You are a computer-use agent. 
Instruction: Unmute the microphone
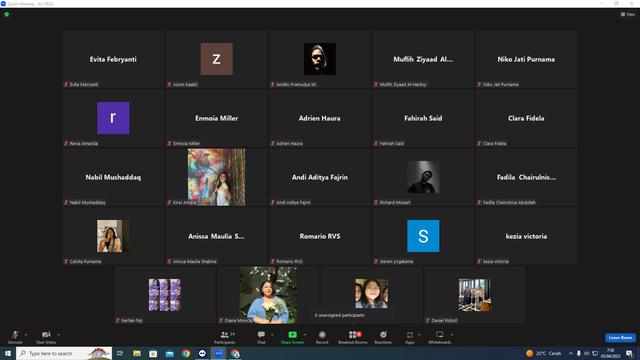coord(15,337)
